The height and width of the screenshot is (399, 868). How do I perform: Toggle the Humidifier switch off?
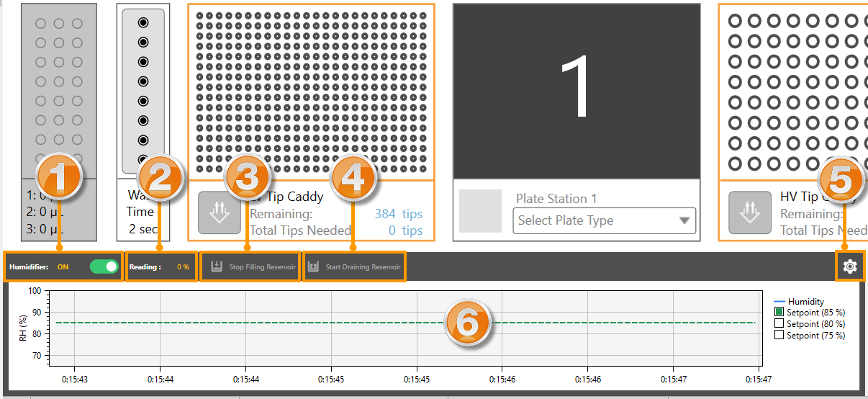104,266
